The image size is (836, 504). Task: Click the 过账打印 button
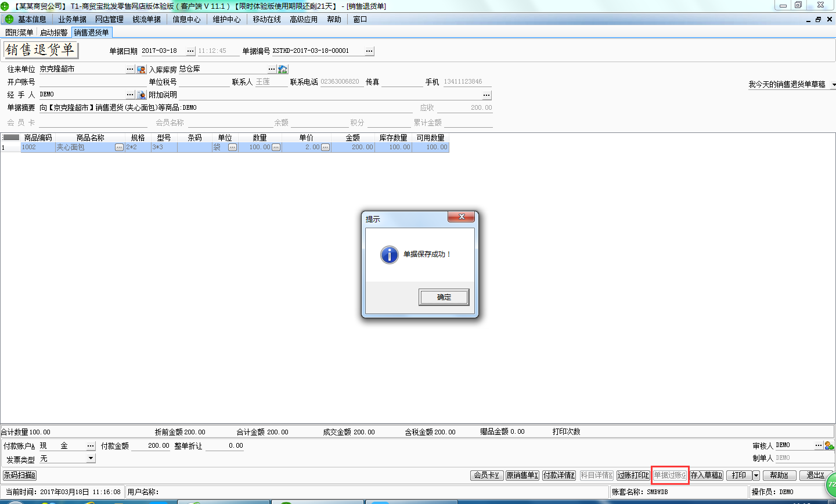point(633,476)
